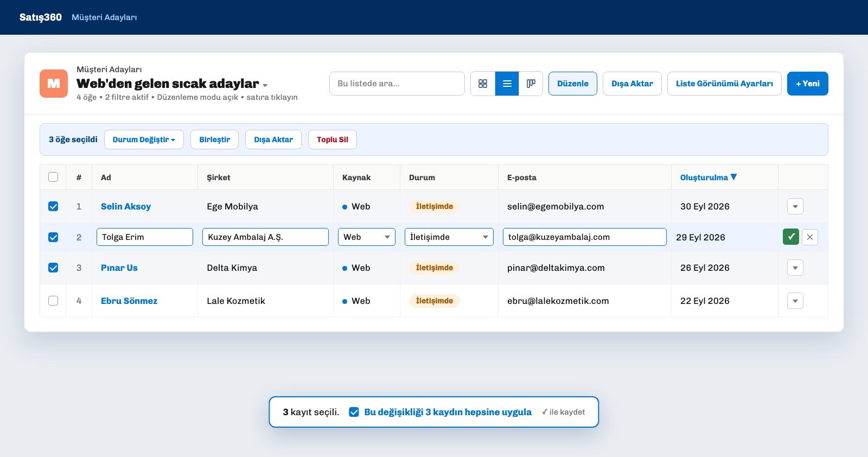This screenshot has height=457, width=868.
Task: Check the Ebru Sönmez row checkbox
Action: click(53, 301)
